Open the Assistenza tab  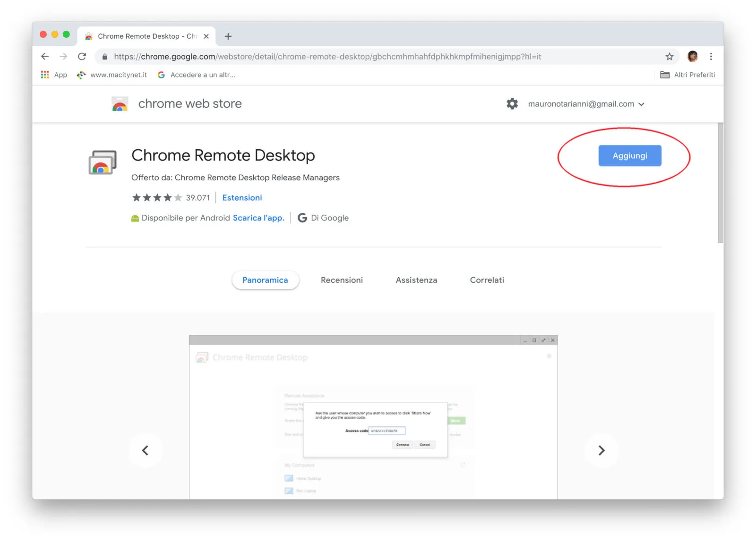[416, 280]
